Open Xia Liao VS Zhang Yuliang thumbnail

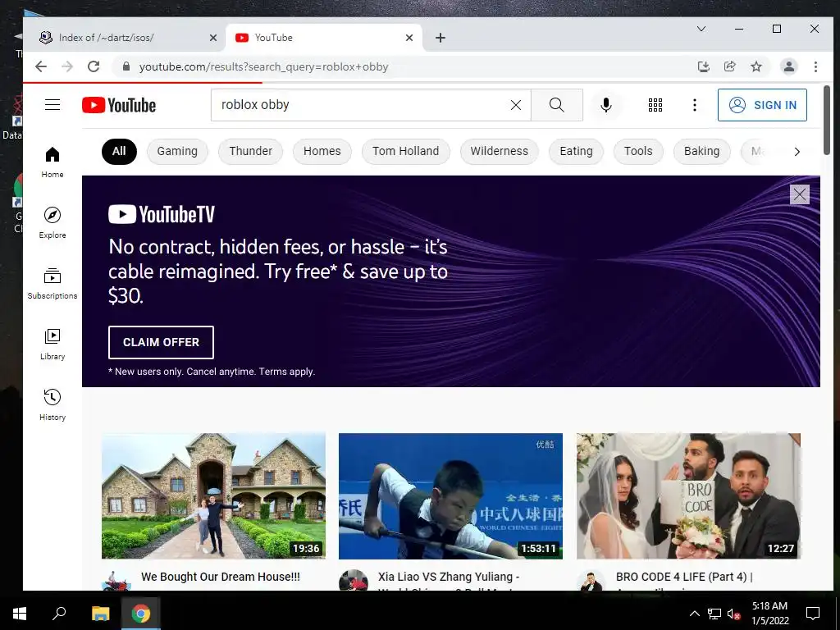tap(450, 496)
